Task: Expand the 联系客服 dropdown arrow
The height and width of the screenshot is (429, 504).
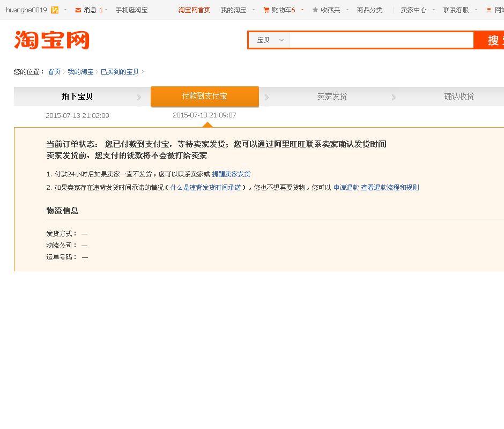Action: click(x=476, y=10)
